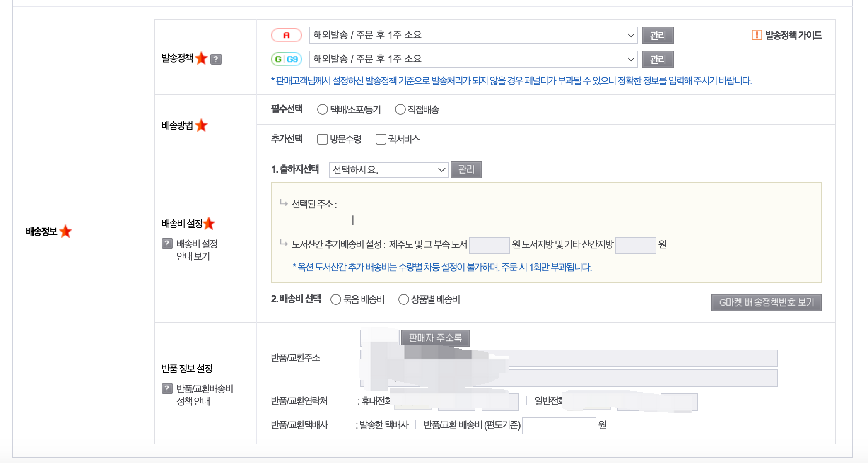Click the 관리 button beside 출하지선택

(466, 169)
